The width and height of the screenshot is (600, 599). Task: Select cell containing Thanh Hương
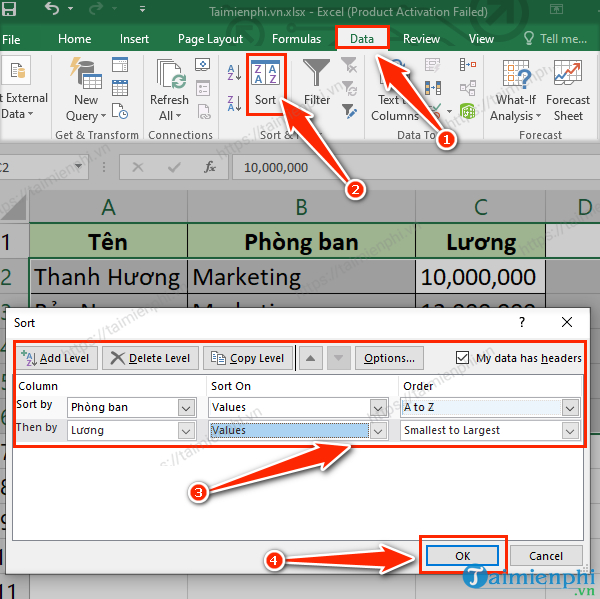tap(108, 277)
